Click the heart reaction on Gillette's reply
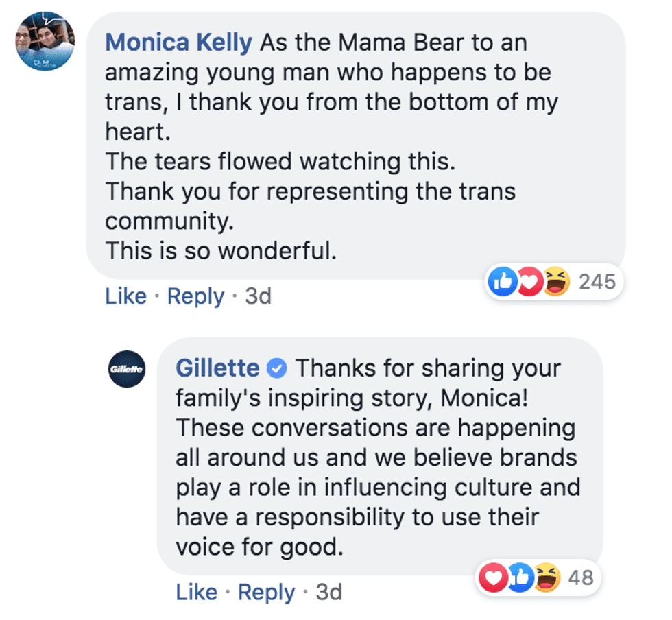Image resolution: width=672 pixels, height=620 pixels. (492, 577)
